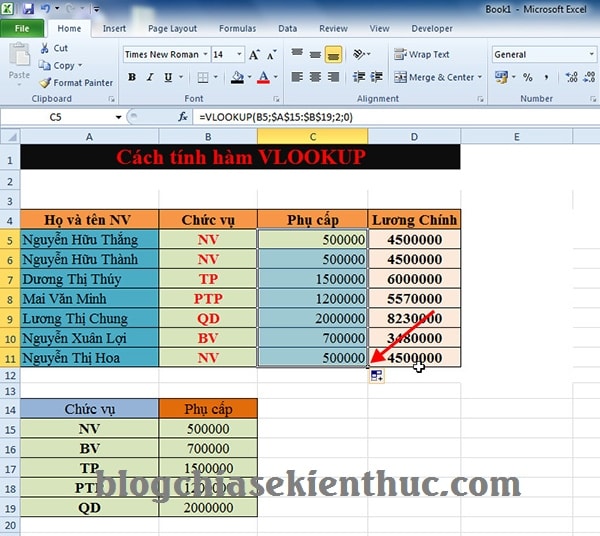This screenshot has height=536, width=600.
Task: Click the Increase Indent icon
Action: point(377,77)
